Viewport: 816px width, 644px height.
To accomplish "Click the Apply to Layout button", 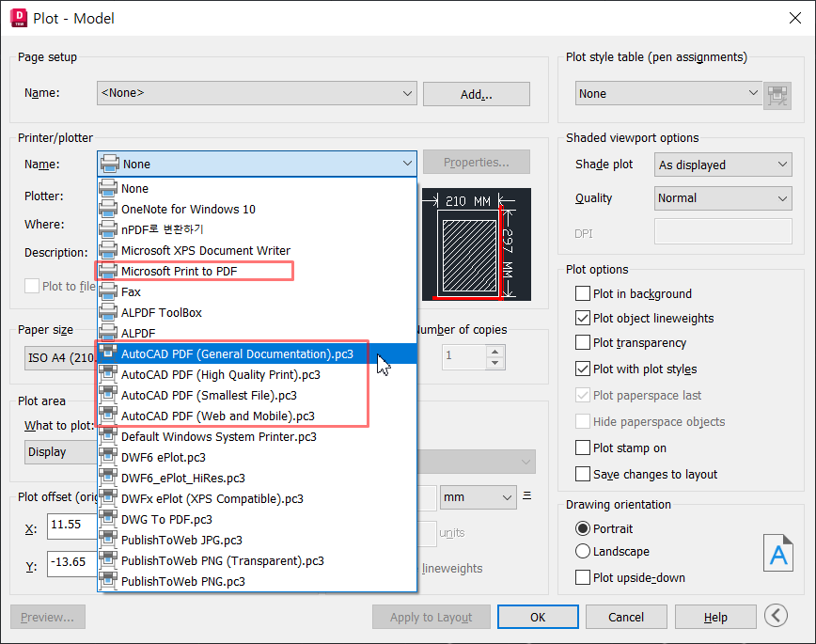I will (431, 617).
